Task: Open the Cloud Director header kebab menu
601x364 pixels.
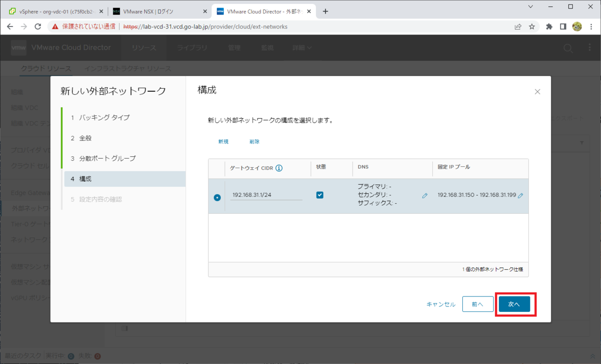Action: (589, 48)
